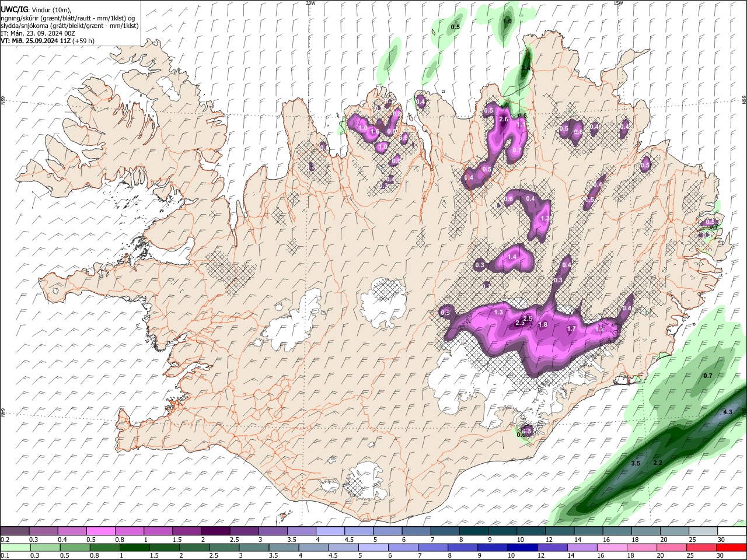Click the 2.2 value in the offshore rain band

click(658, 463)
